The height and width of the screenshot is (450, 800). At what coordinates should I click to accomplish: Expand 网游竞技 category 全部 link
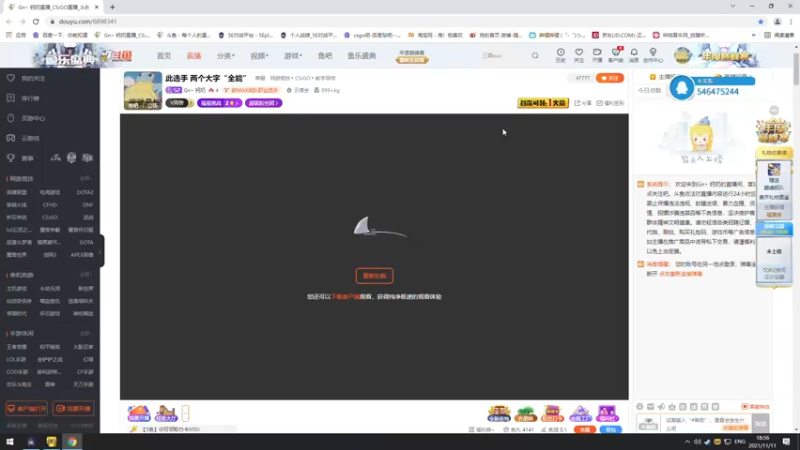coord(85,179)
